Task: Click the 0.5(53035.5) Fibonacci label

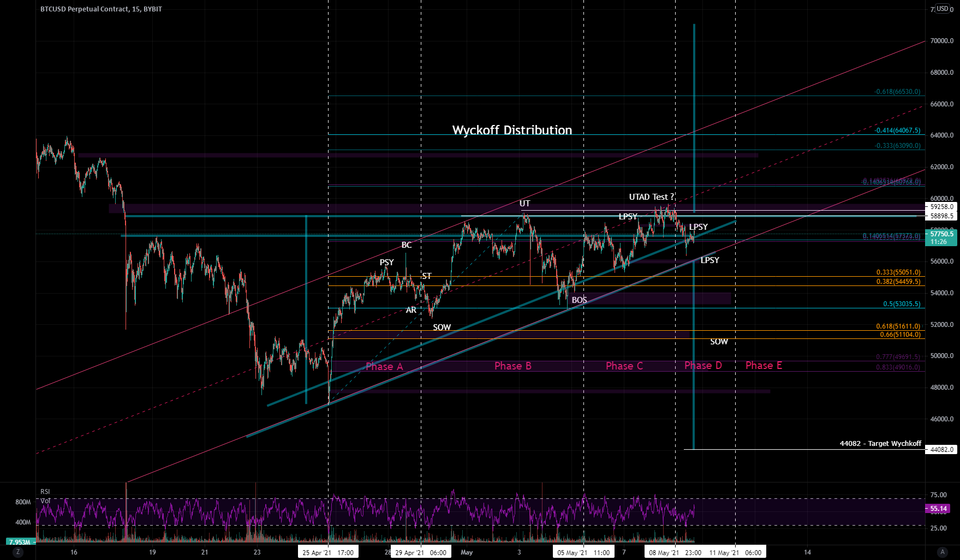Action: (902, 304)
